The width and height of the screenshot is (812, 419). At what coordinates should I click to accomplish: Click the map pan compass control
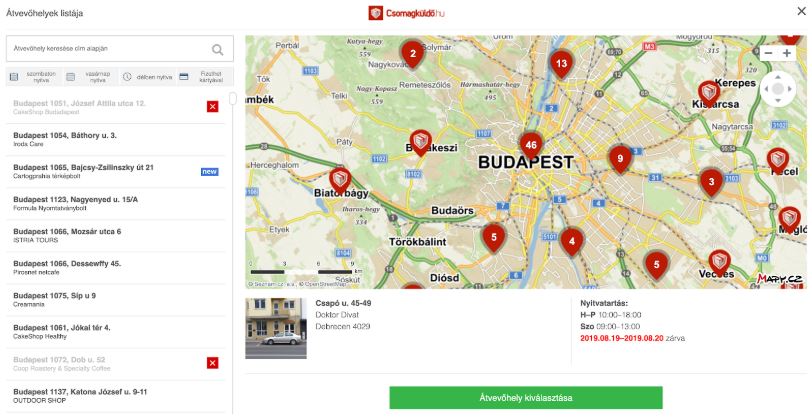click(x=777, y=89)
